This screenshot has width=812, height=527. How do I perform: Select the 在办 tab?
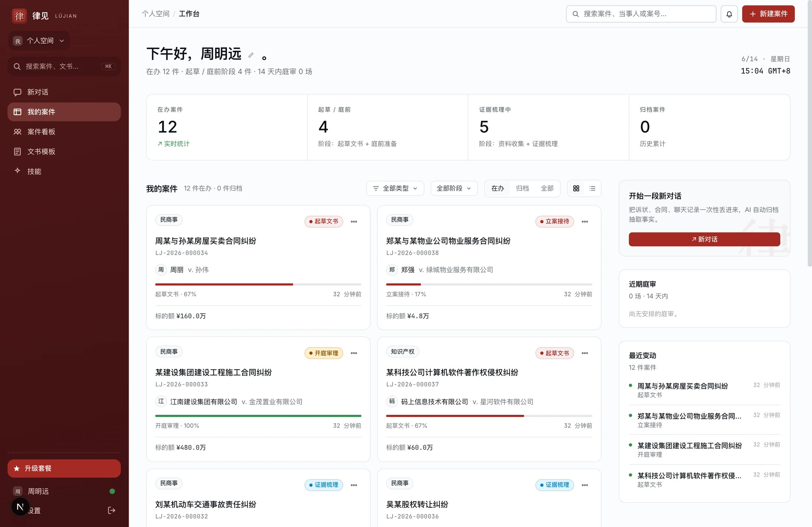click(498, 188)
